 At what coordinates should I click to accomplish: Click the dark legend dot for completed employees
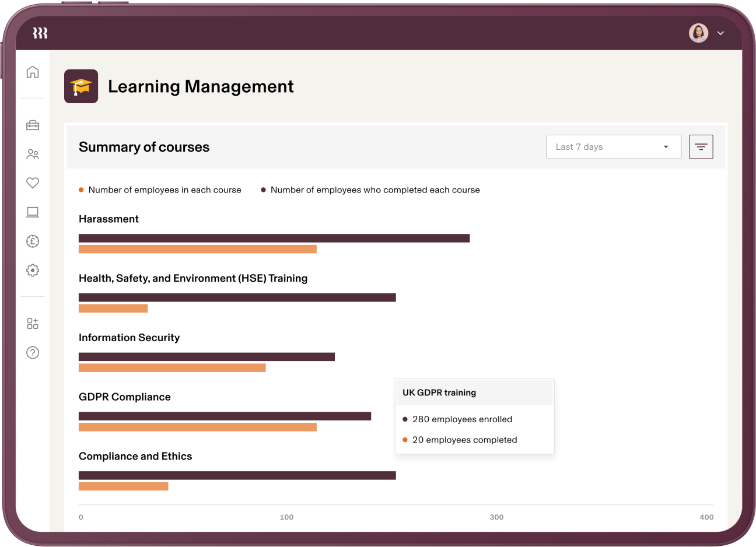pos(264,190)
